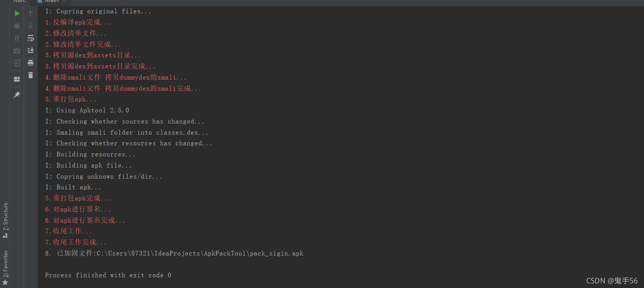Toggle Scroll to the end icon
644x288 pixels.
pos(31,50)
